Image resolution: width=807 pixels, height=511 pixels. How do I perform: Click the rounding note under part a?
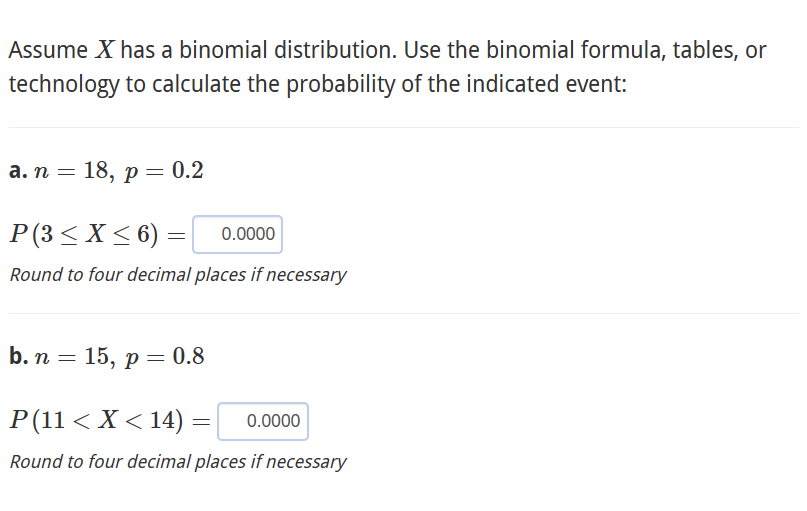pos(178,275)
